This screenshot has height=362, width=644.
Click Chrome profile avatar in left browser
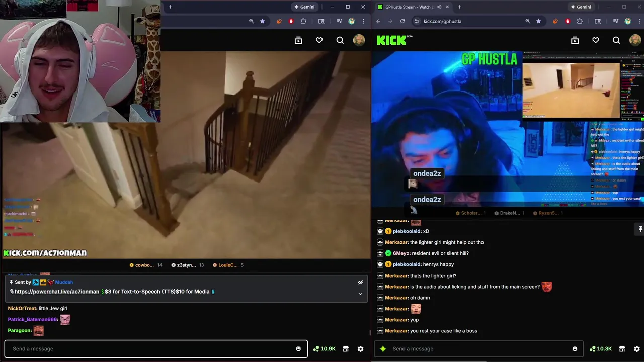coord(351,21)
